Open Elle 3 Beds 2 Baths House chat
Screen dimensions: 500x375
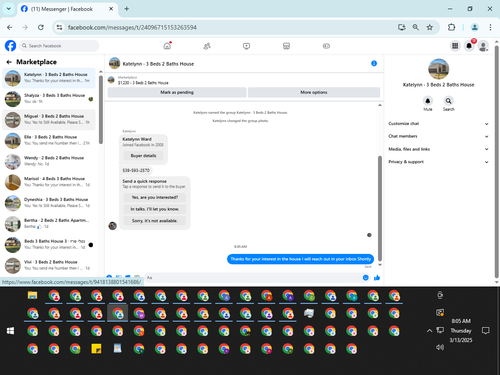(49, 140)
